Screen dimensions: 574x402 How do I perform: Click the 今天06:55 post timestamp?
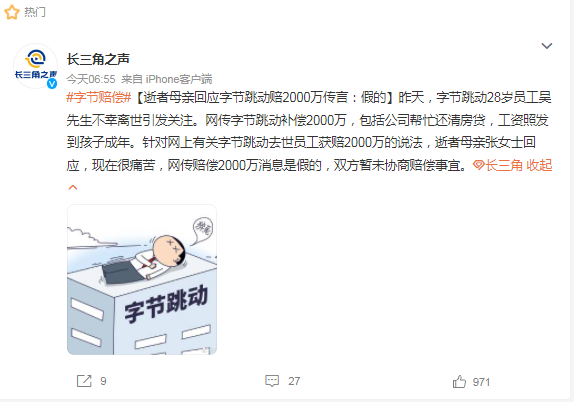point(91,79)
